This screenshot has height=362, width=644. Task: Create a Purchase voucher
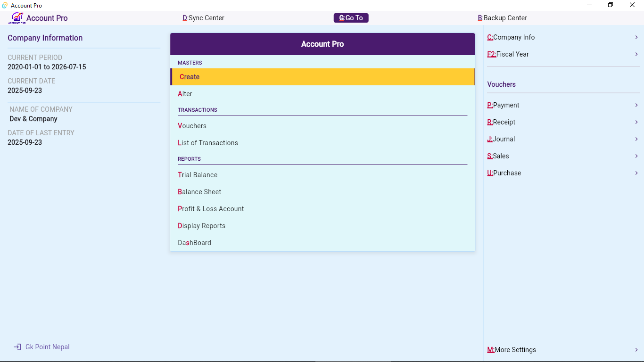[x=563, y=173]
